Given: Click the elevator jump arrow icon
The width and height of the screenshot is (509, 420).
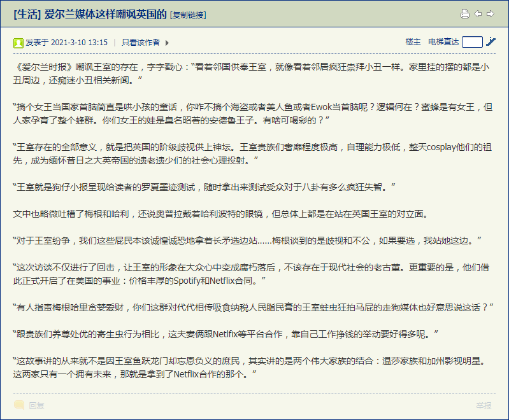Looking at the screenshot, I should (x=491, y=42).
